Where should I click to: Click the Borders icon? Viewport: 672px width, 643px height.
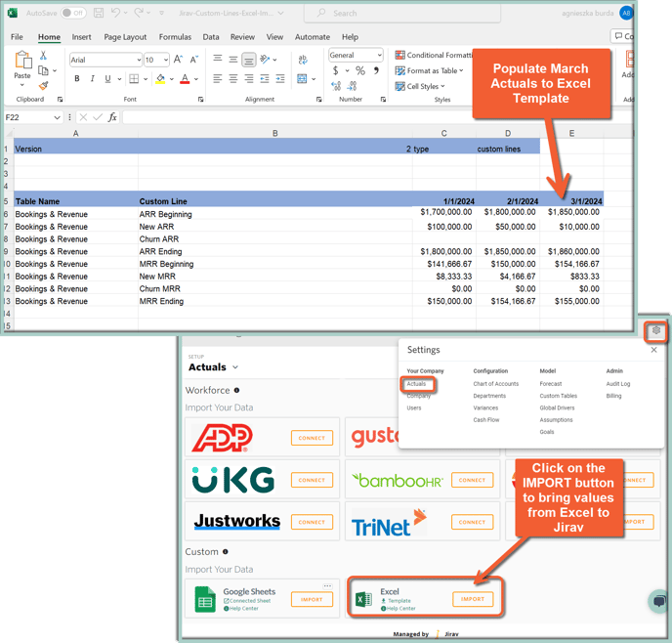[x=134, y=78]
